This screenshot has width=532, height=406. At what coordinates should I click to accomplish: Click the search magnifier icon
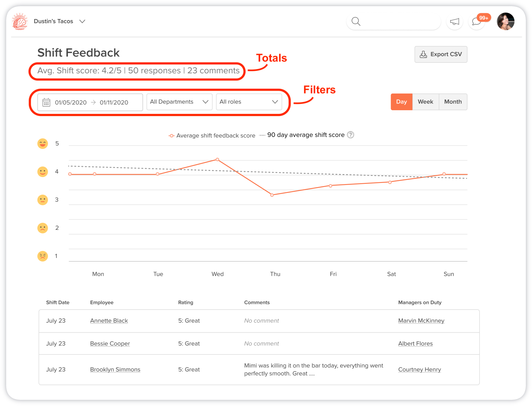click(356, 21)
